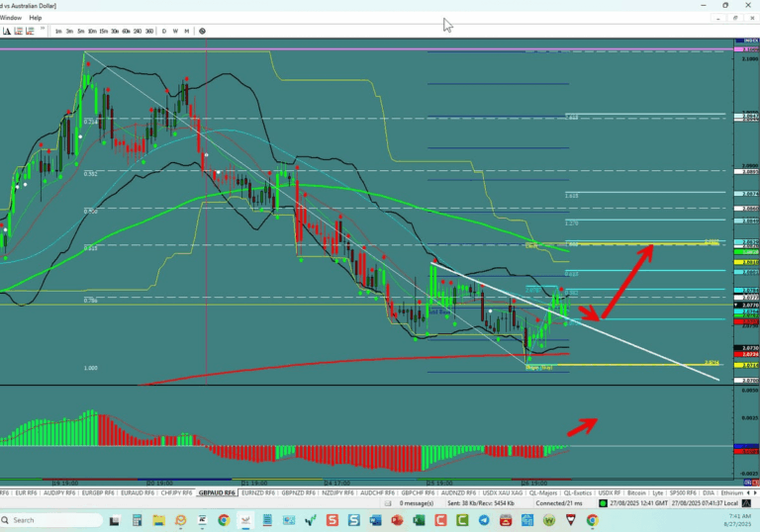
Task: Switch to the GBPNZD RF6 tab
Action: [298, 492]
